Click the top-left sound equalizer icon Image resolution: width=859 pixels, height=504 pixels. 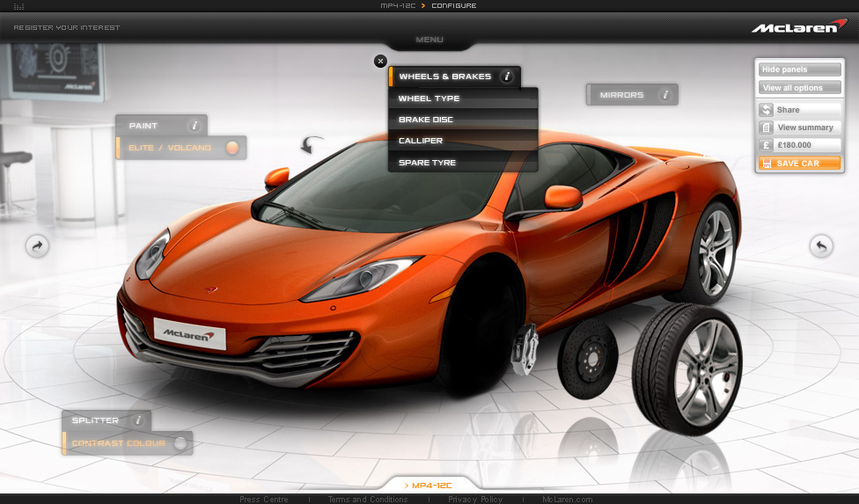pyautogui.click(x=18, y=6)
